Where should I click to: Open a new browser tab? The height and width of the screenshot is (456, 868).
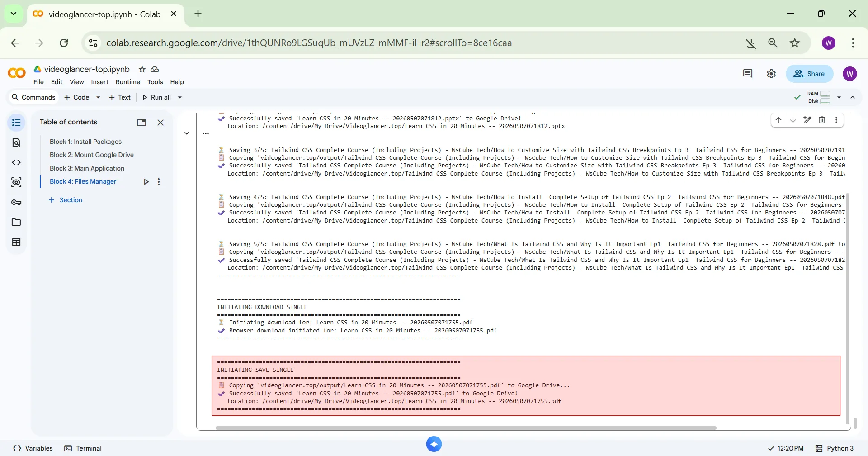(x=198, y=14)
